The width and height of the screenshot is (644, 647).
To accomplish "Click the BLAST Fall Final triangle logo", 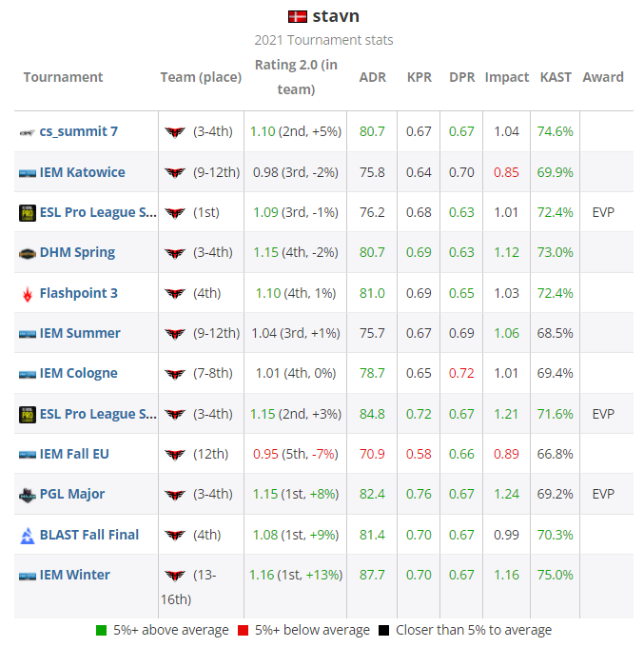I will (28, 536).
